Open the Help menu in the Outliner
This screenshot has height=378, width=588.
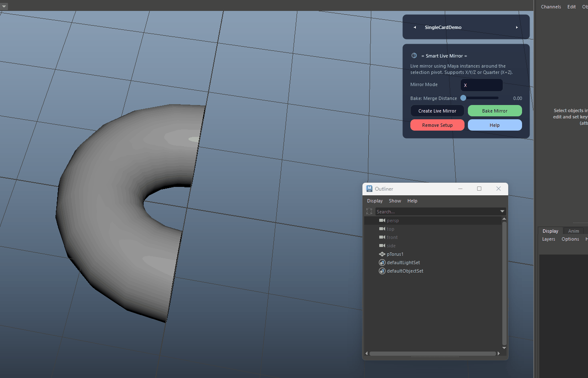pos(412,201)
